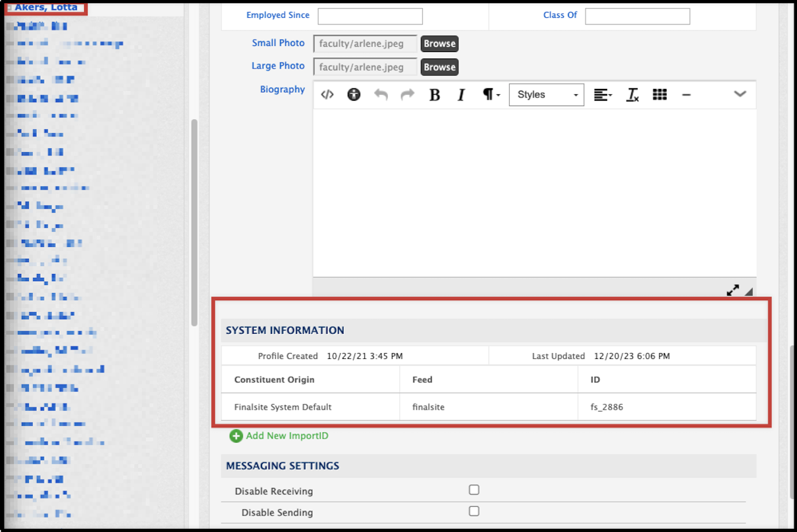Insert a horizontal line in editor
Image resolution: width=797 pixels, height=532 pixels.
click(x=686, y=95)
